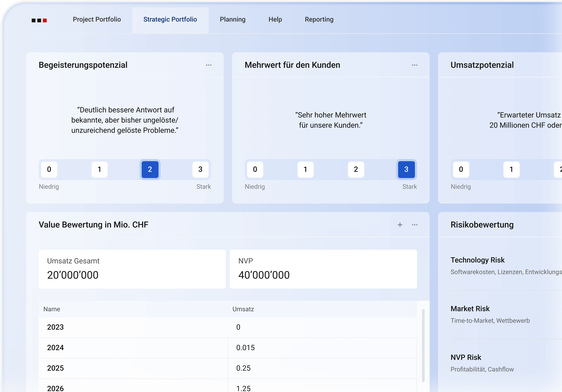Image resolution: width=562 pixels, height=392 pixels.
Task: Open the Reporting section
Action: 319,19
